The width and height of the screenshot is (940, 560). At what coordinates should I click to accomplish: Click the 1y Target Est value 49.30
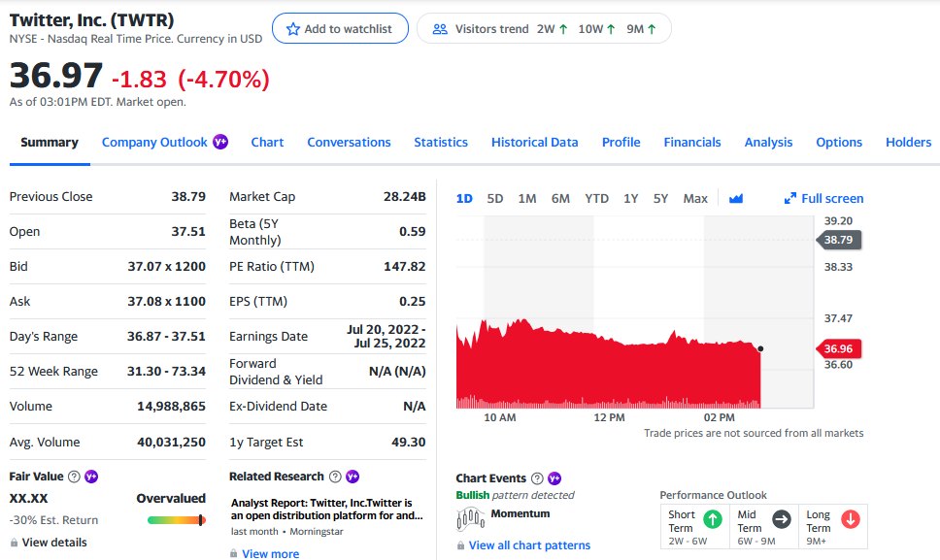pos(409,442)
